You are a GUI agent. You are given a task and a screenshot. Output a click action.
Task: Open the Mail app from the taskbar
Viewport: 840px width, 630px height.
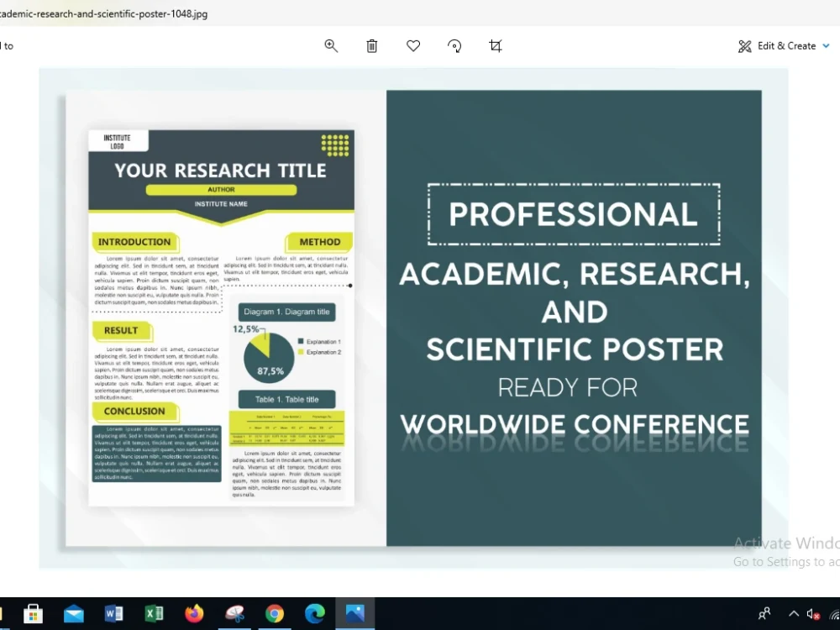click(x=73, y=613)
